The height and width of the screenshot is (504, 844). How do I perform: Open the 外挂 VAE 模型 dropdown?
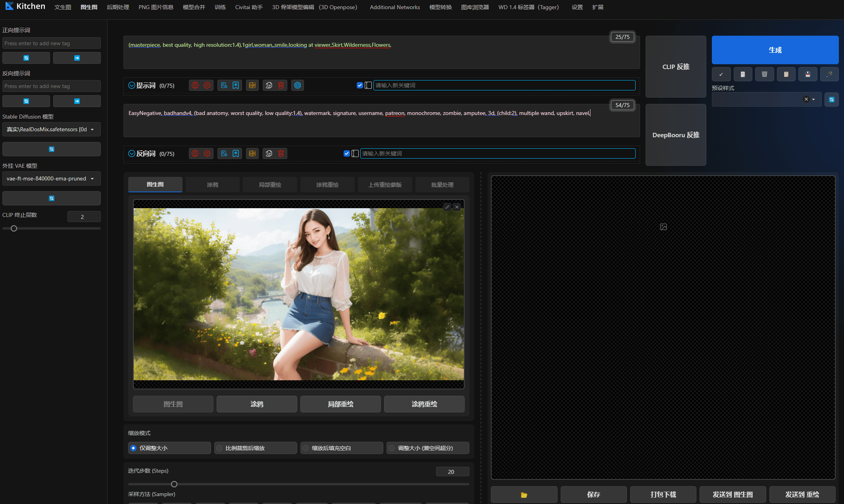tap(52, 178)
